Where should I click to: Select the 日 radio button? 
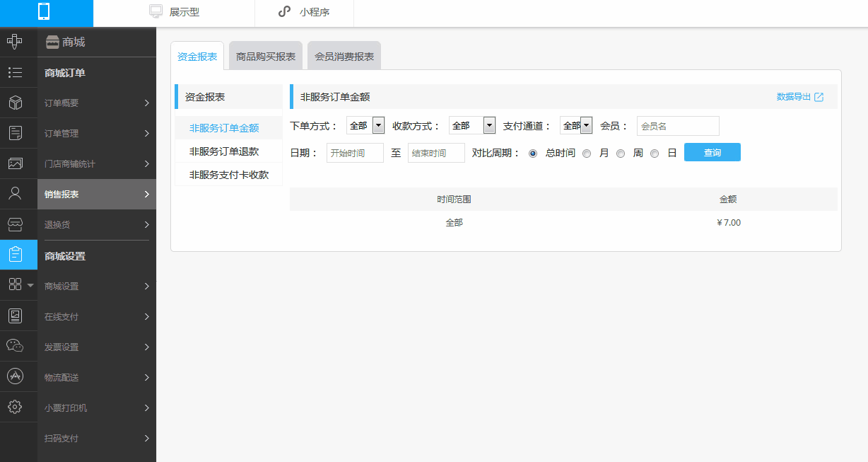(655, 153)
